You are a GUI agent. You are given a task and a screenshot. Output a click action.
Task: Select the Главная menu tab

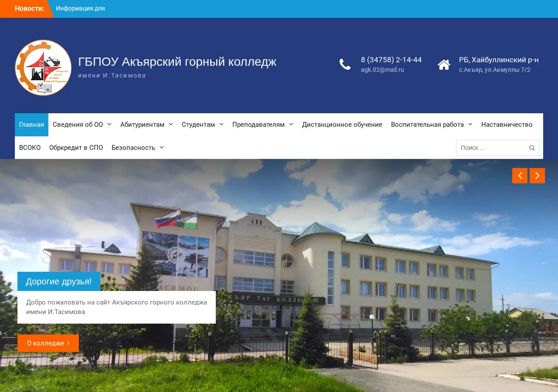coord(32,124)
